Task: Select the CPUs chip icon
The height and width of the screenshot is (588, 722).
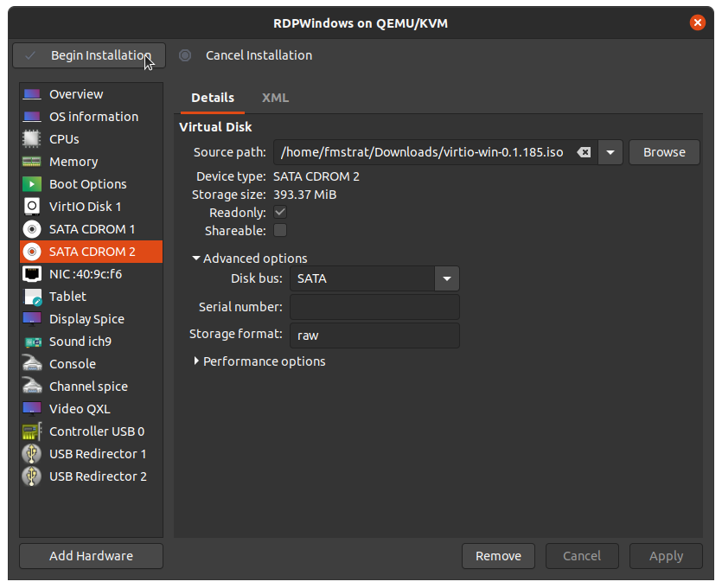Action: [x=32, y=139]
